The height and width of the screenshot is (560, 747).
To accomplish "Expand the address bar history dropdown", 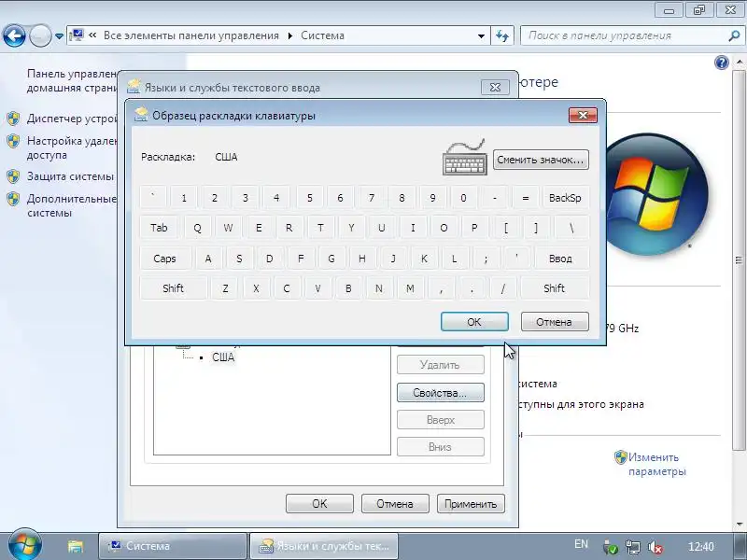I will (x=481, y=36).
